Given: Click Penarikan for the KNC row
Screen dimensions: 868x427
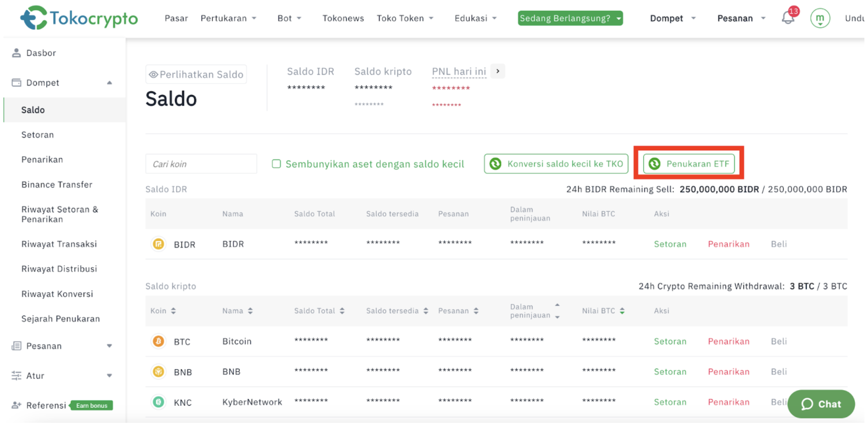Looking at the screenshot, I should click(x=729, y=402).
